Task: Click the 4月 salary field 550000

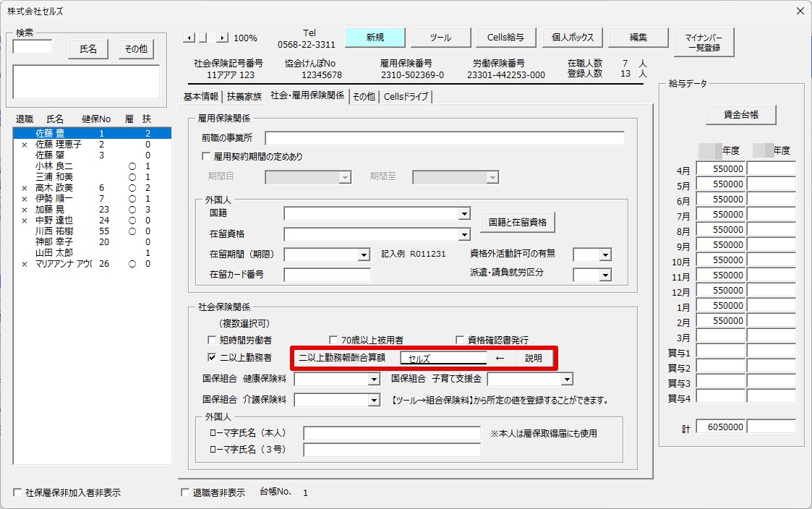Action: (x=721, y=168)
